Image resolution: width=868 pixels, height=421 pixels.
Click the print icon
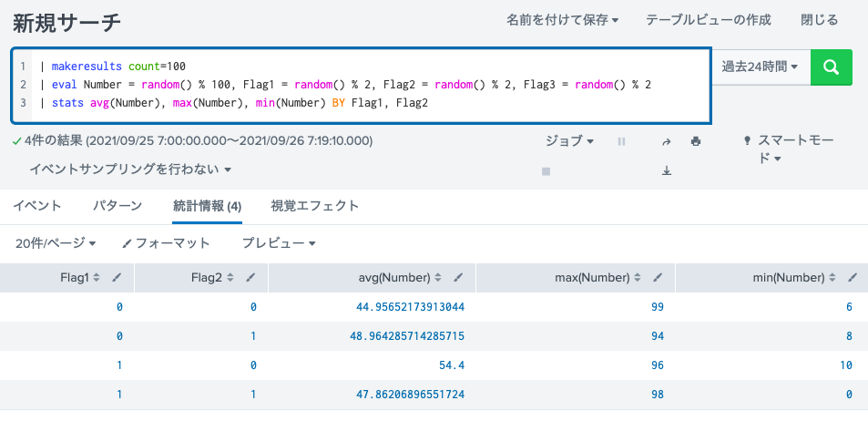696,142
